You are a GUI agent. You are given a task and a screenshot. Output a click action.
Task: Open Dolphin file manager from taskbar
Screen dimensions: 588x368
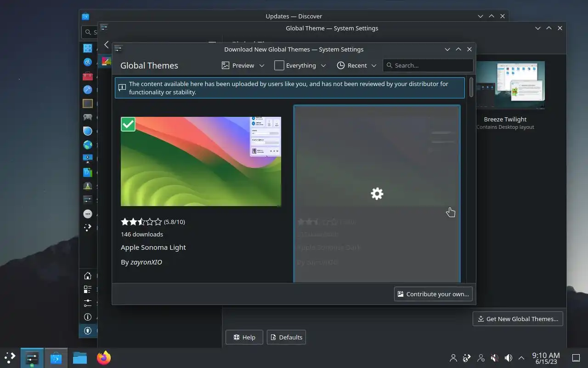pos(80,358)
